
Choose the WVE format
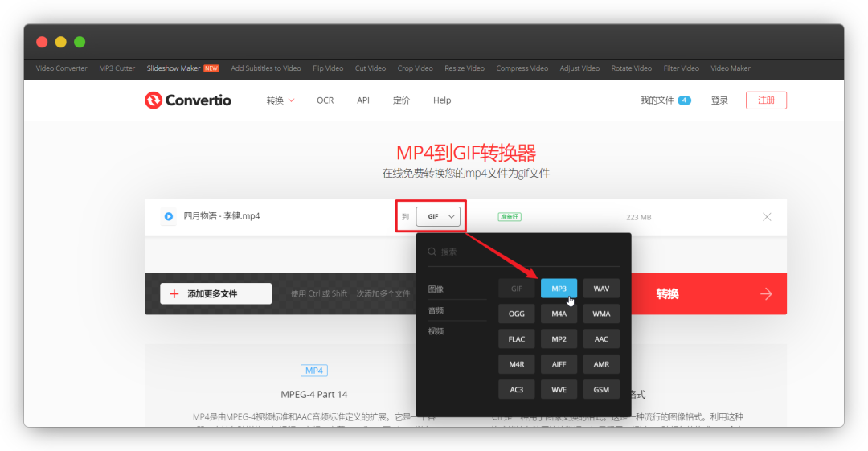coord(559,389)
